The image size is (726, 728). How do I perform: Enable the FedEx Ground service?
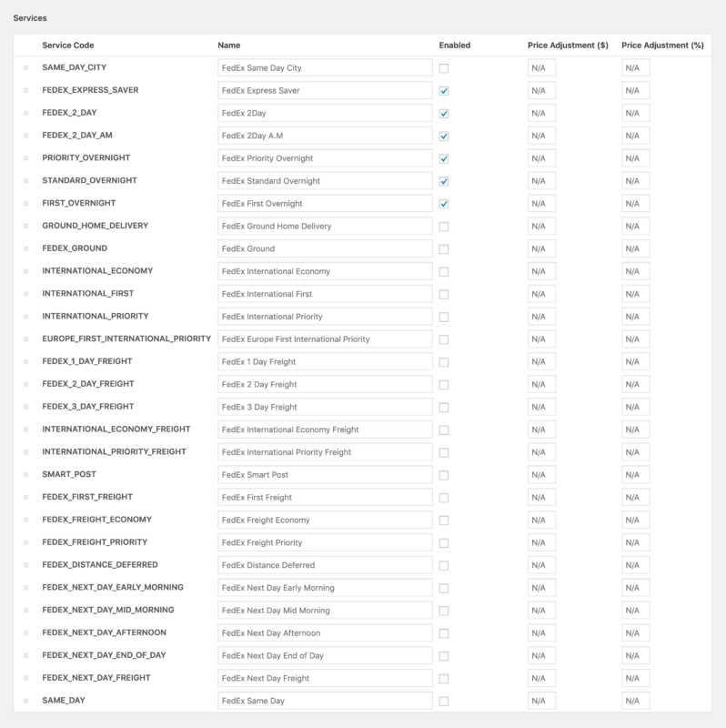(x=443, y=248)
